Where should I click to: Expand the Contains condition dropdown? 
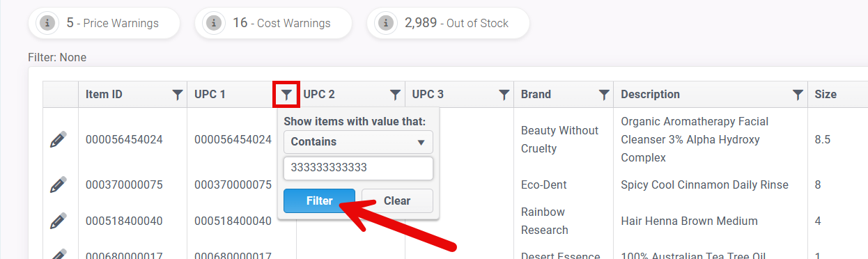pos(358,142)
